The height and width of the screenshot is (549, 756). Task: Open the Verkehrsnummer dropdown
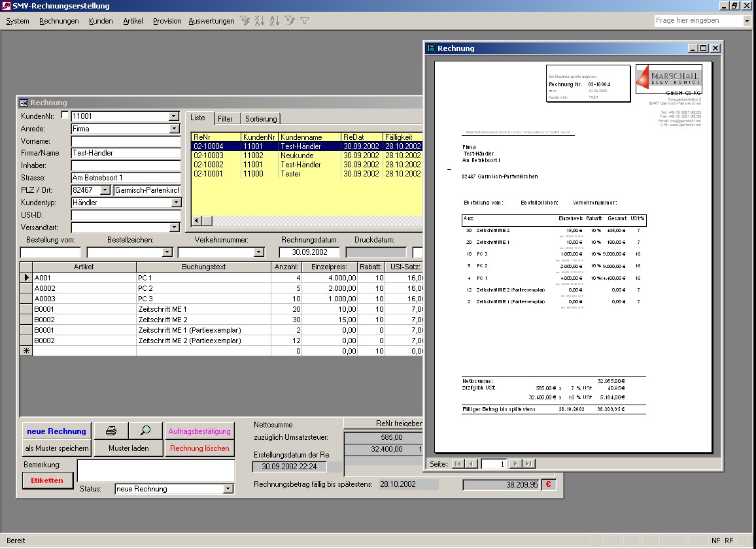259,252
